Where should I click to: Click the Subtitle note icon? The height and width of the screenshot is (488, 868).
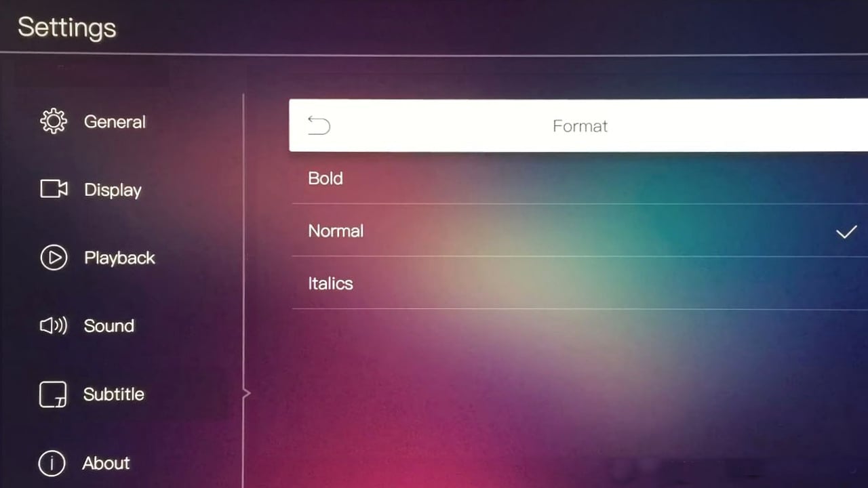[53, 394]
